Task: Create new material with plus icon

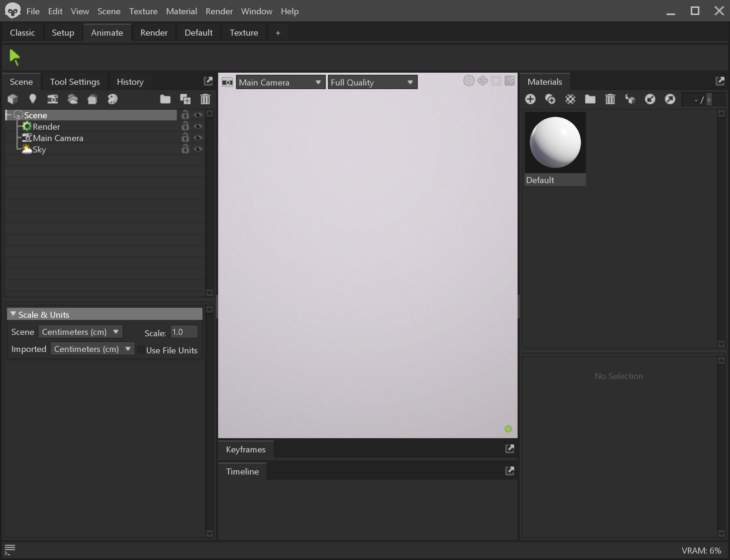Action: click(x=530, y=99)
